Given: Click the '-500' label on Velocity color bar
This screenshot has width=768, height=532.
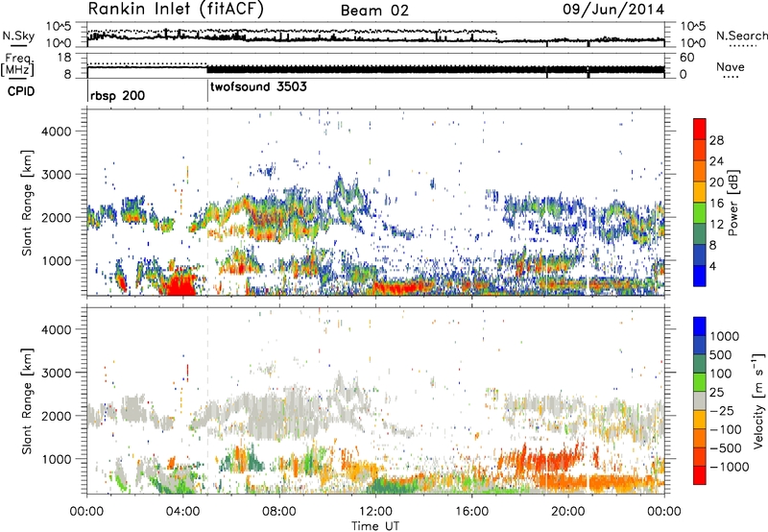Looking at the screenshot, I should 726,448.
